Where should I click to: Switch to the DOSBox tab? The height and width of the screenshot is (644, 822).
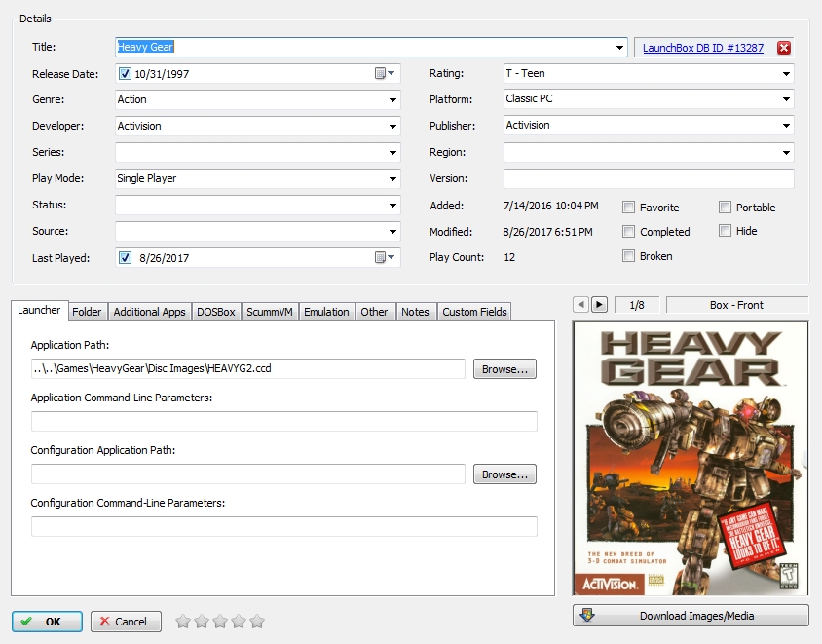(216, 312)
